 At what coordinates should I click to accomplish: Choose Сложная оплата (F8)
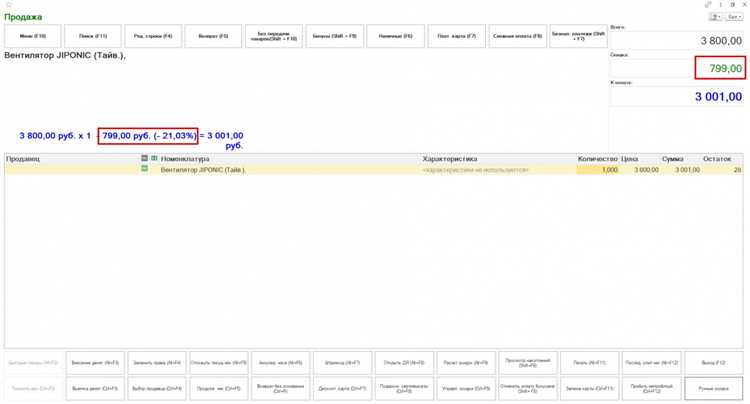coord(517,37)
